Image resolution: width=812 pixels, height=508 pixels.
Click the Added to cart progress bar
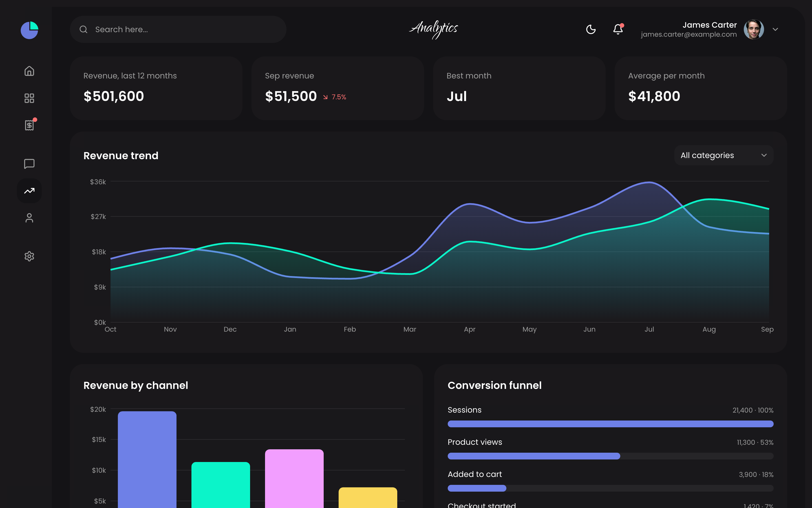[610, 488]
